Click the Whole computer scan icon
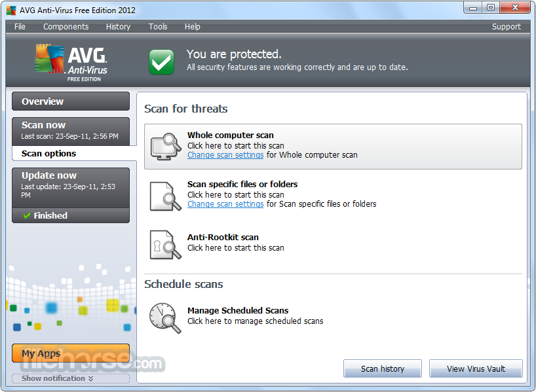The width and height of the screenshot is (536, 392). click(x=166, y=147)
